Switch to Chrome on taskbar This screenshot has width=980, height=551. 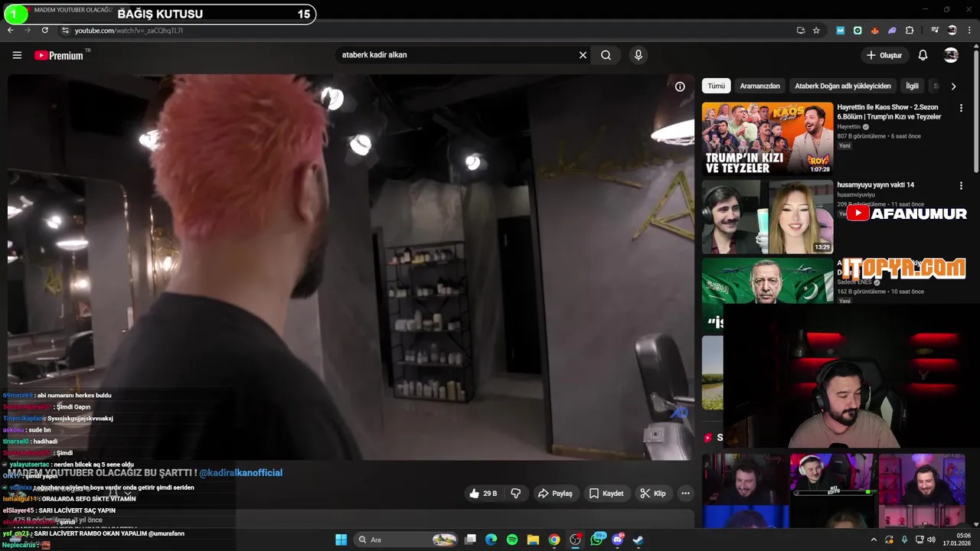(x=554, y=540)
